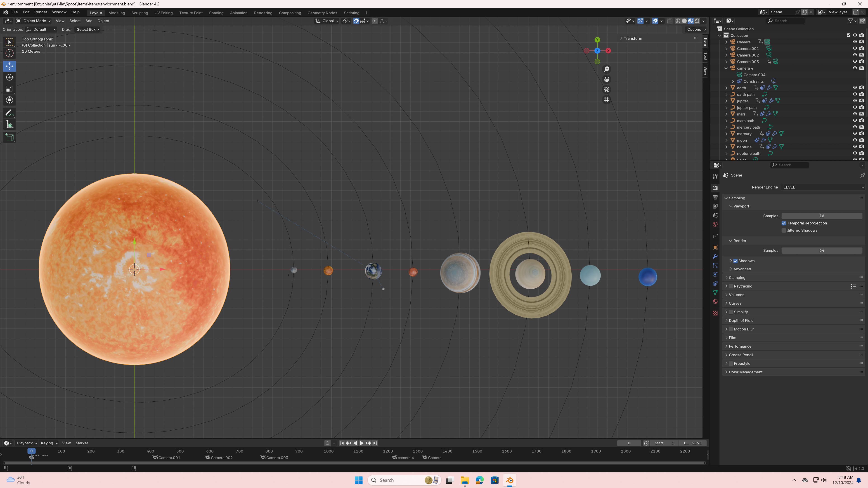
Task: Select the Scale tool
Action: 9,89
